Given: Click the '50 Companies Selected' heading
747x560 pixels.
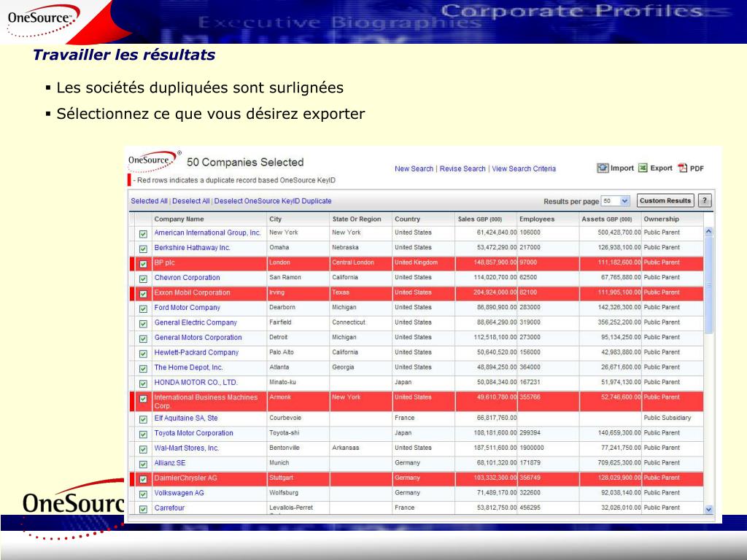Looking at the screenshot, I should pos(245,163).
